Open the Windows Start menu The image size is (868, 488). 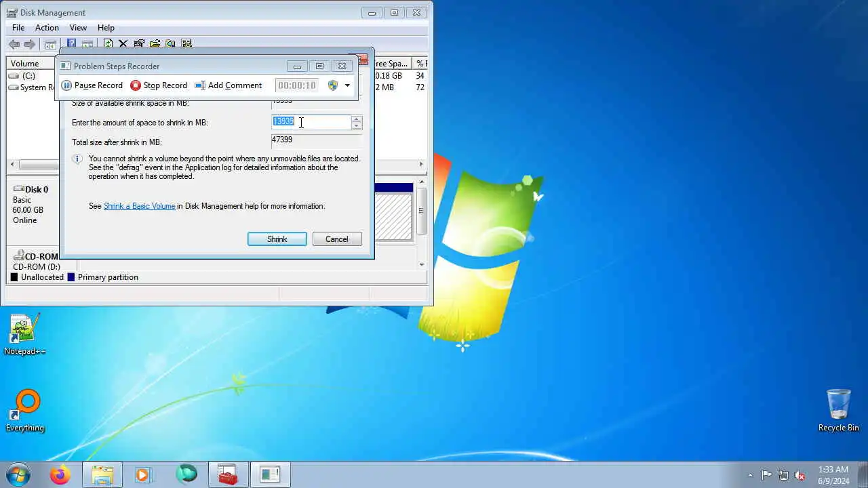18,474
